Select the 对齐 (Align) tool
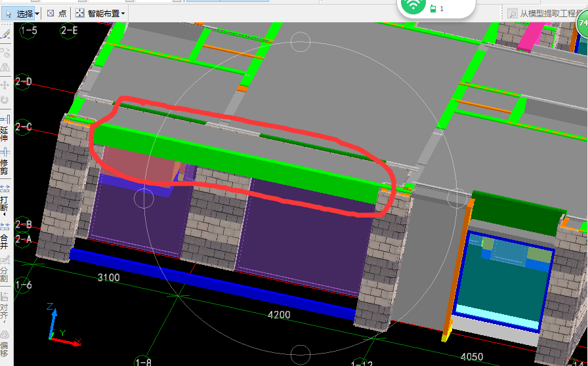The width and height of the screenshot is (588, 366). [5, 304]
